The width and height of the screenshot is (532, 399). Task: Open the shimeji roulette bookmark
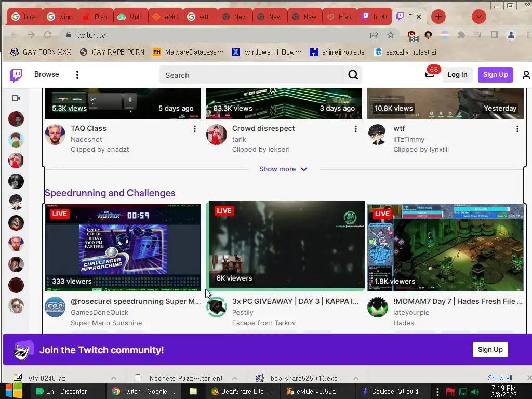click(x=337, y=52)
